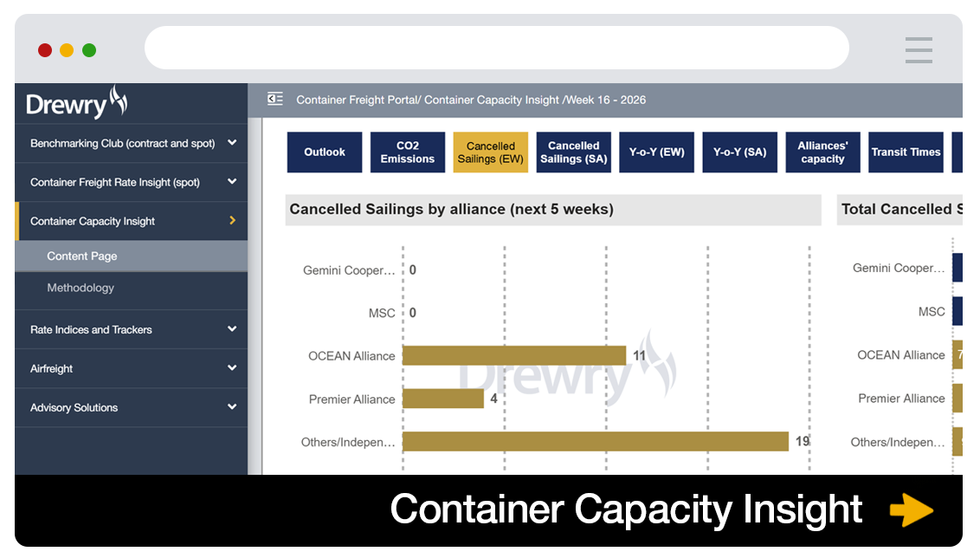This screenshot has width=980, height=558.
Task: Click "Gemini Cooper…" label in left chart
Action: [x=349, y=270]
